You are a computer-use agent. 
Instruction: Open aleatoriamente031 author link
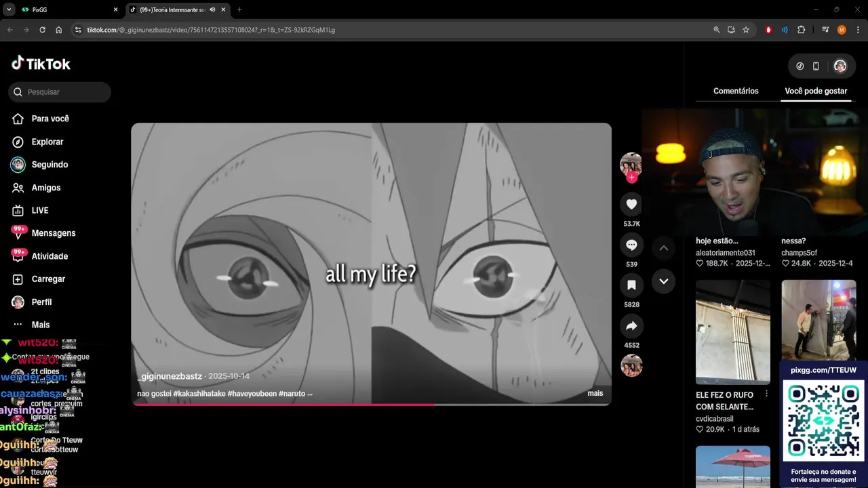tap(725, 253)
